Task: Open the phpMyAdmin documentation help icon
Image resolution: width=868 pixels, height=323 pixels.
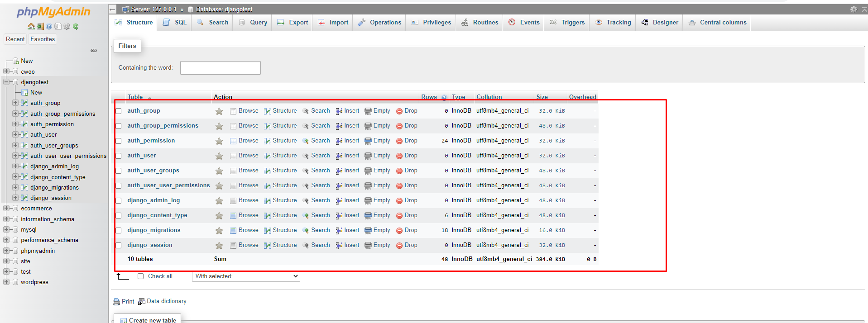Action: pyautogui.click(x=49, y=27)
